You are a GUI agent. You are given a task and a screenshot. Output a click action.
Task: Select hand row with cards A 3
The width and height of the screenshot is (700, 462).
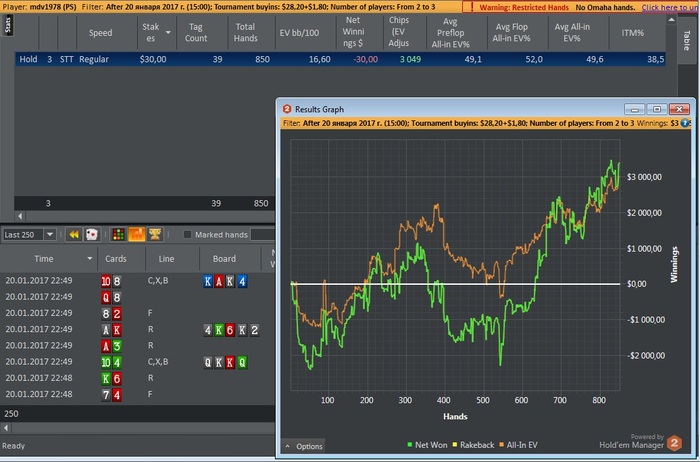point(138,345)
